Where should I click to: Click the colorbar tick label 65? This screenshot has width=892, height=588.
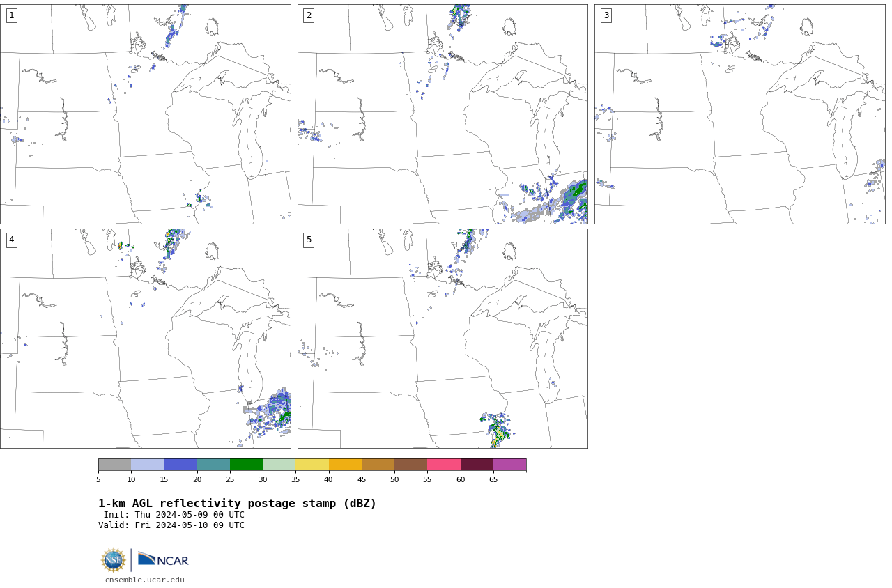pyautogui.click(x=493, y=479)
